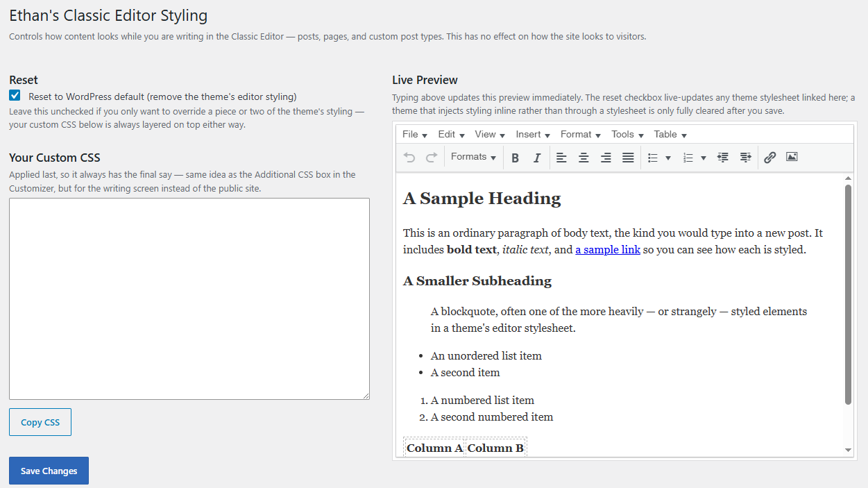The image size is (868, 488).
Task: Uncheck Reset to WordPress default checkbox
Action: point(15,96)
